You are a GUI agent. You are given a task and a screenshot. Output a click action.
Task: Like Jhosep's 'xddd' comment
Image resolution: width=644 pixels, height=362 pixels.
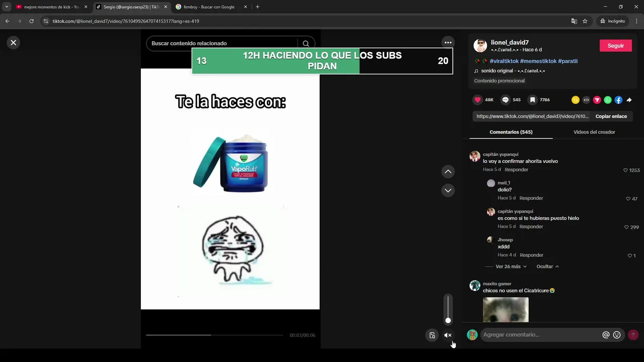(629, 256)
